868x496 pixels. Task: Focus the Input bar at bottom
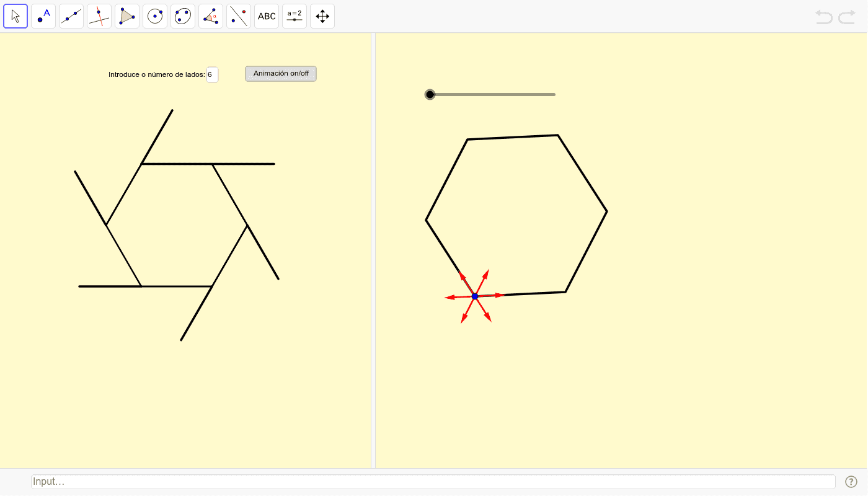433,482
